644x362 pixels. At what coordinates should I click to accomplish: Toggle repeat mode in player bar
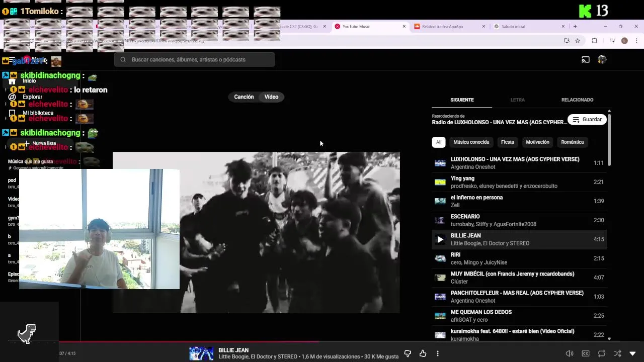click(x=602, y=354)
